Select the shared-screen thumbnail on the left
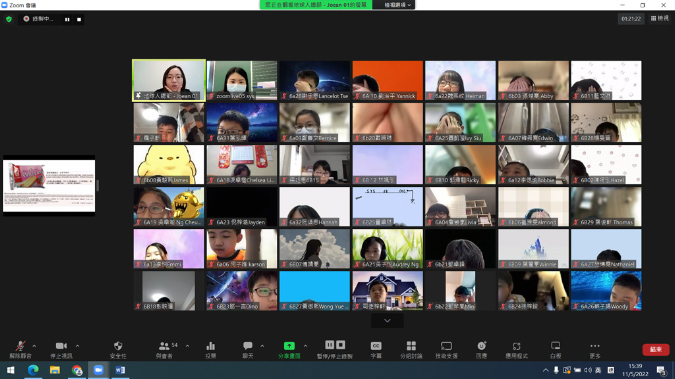 click(49, 186)
